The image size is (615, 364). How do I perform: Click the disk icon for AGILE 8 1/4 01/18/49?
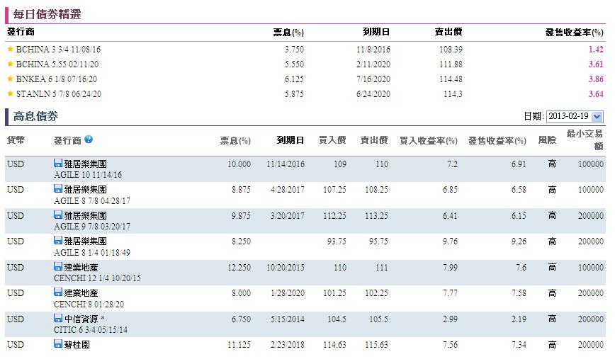click(x=58, y=241)
